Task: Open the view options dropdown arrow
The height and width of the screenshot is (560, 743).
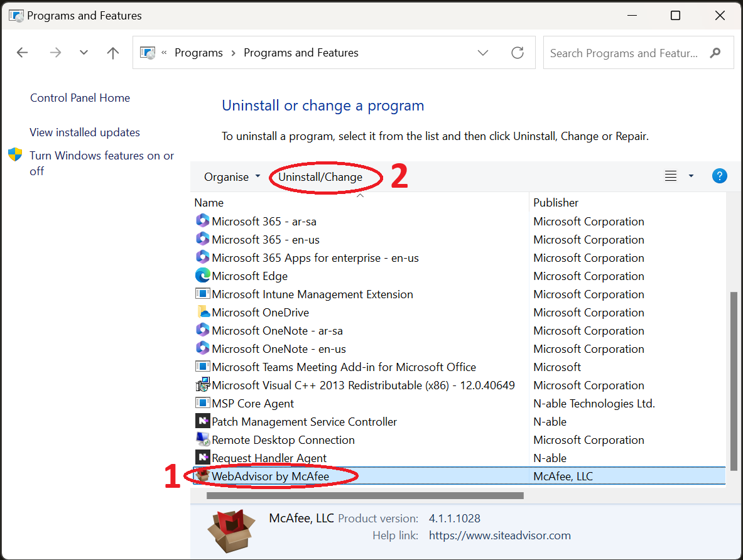Action: [691, 176]
